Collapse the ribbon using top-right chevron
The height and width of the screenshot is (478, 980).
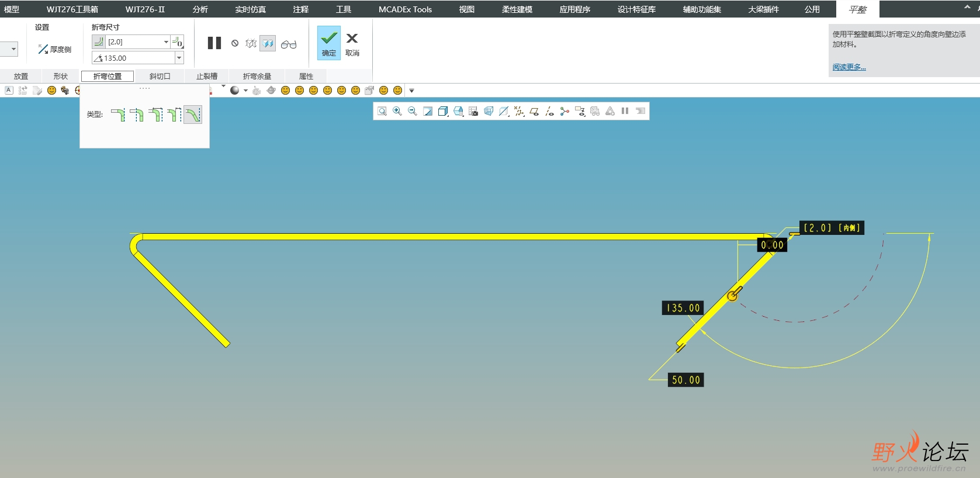[x=967, y=7]
